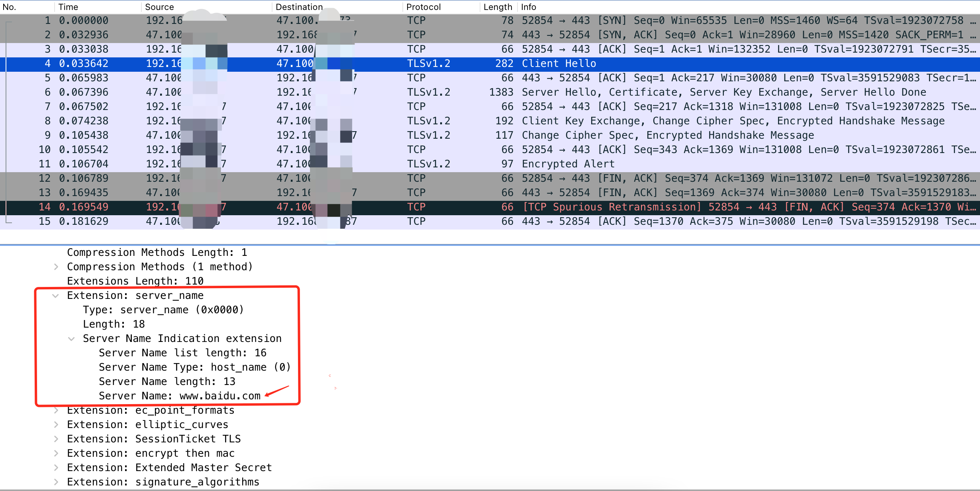This screenshot has height=491, width=980.
Task: Click the Length column header
Action: click(x=497, y=7)
